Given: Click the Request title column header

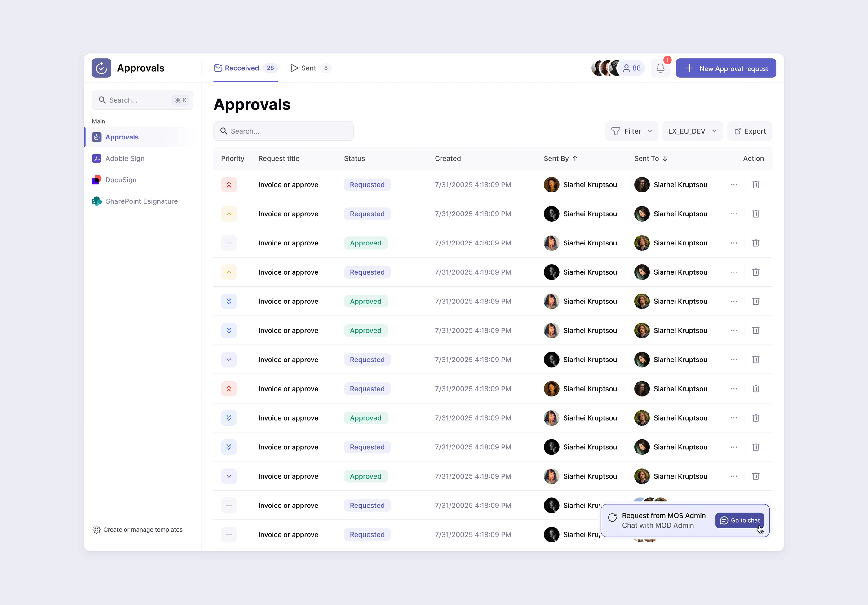Looking at the screenshot, I should pos(279,158).
